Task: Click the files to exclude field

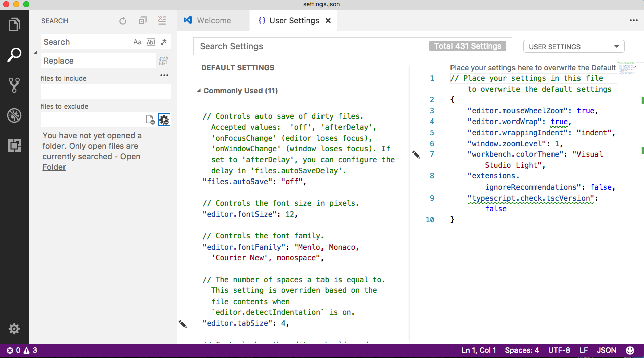Action: click(x=93, y=120)
